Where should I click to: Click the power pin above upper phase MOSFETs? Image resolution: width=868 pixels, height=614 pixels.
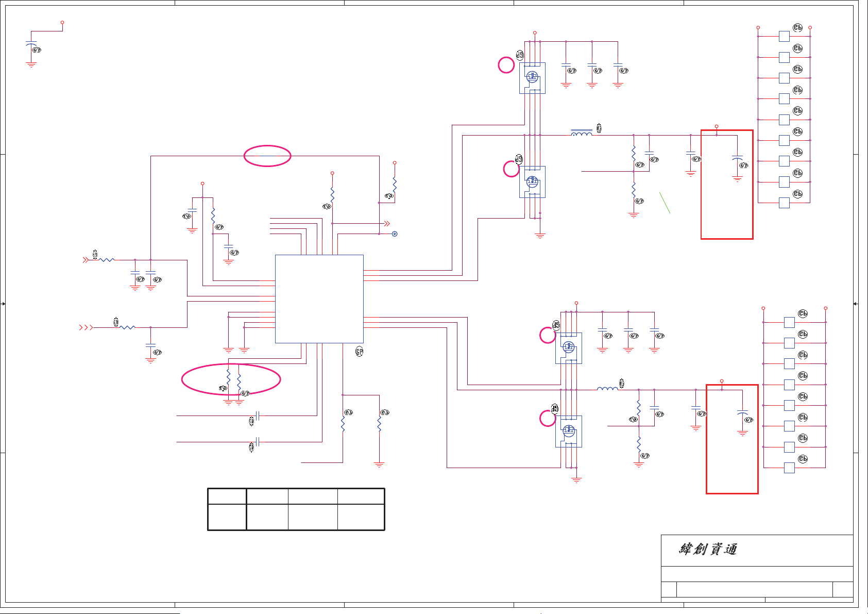click(535, 32)
